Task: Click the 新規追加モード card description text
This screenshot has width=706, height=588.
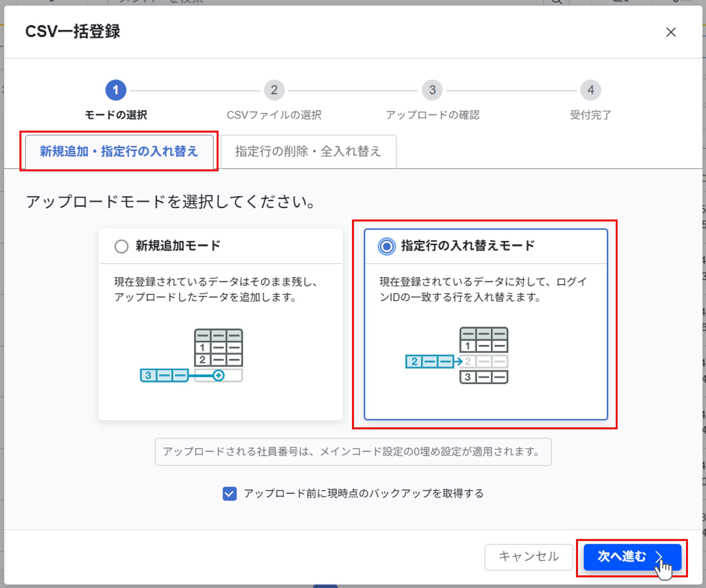Action: [x=216, y=289]
